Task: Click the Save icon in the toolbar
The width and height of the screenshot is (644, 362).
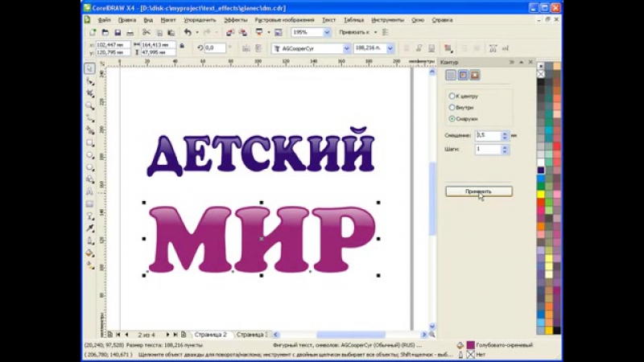Action: [x=118, y=32]
